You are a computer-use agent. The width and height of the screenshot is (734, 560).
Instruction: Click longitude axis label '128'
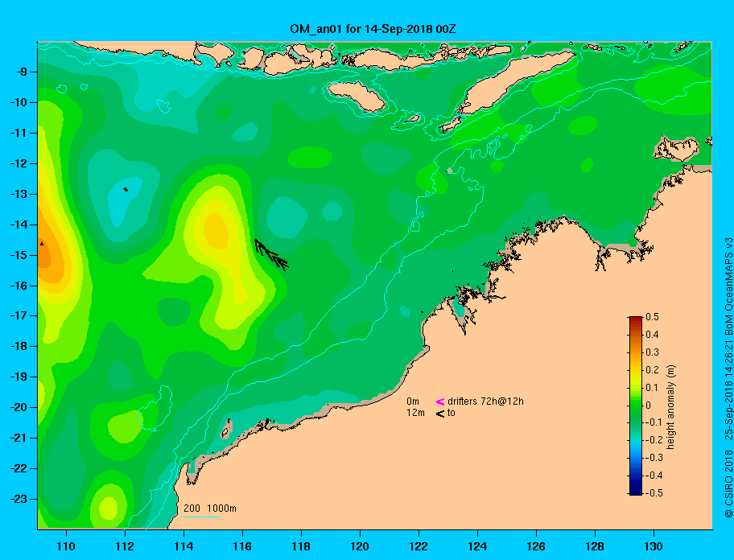[x=595, y=546]
